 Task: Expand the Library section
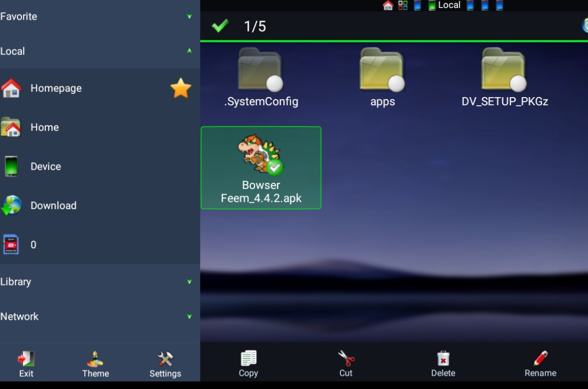pos(189,282)
